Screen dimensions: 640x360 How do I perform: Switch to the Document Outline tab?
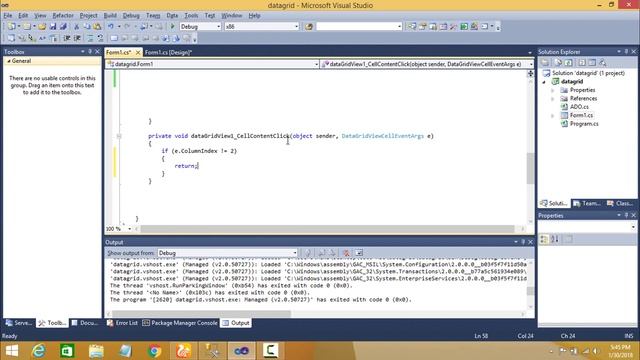click(85, 323)
